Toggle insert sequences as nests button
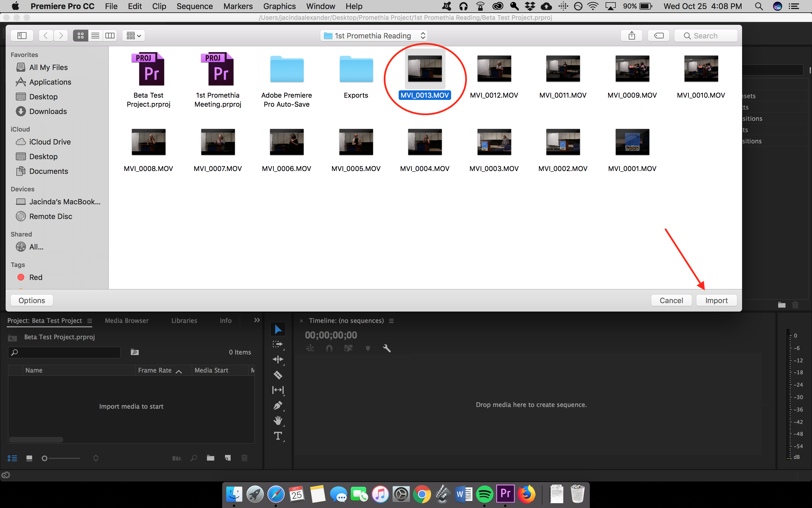Screen dimensions: 812x508 coord(310,349)
